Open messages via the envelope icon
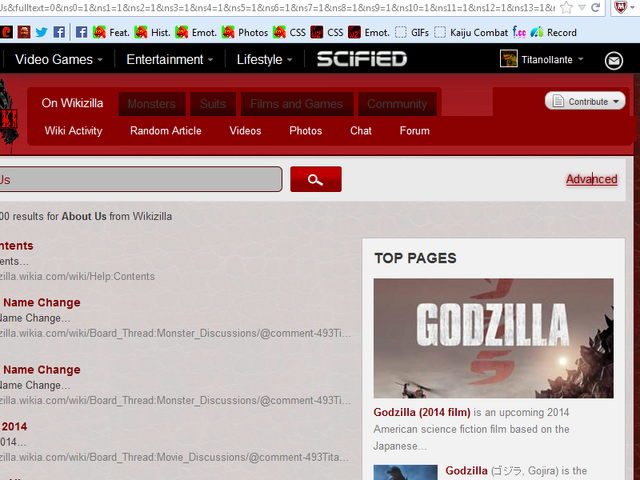Viewport: 640px width, 480px height. tap(613, 61)
